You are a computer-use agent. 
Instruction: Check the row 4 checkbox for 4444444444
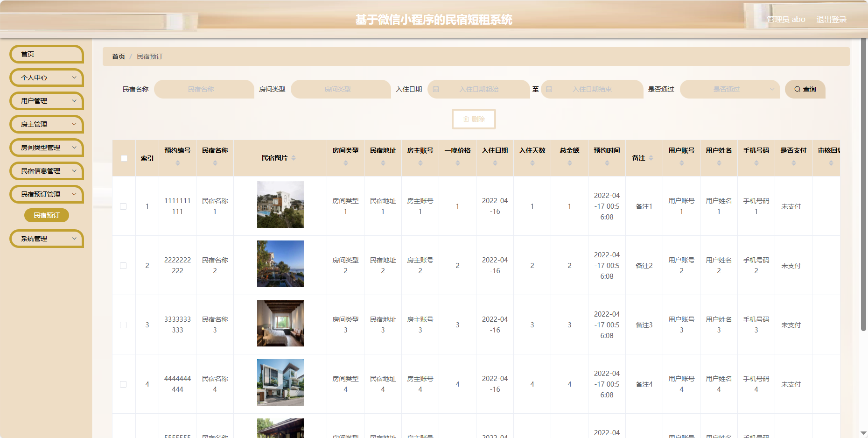[x=123, y=384]
